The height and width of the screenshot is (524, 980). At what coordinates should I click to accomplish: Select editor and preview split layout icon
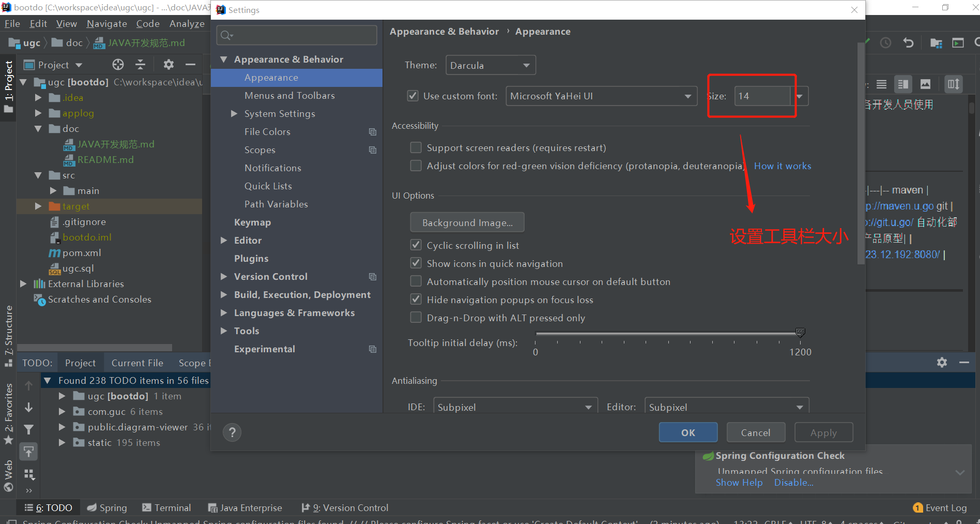pyautogui.click(x=904, y=84)
